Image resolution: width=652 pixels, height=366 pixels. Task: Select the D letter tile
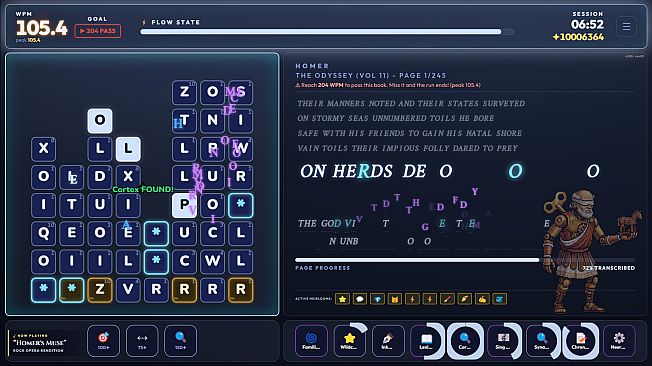[100, 177]
